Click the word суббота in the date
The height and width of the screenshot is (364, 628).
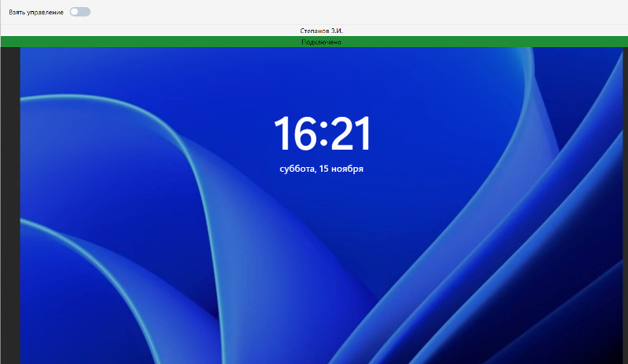[x=297, y=169]
